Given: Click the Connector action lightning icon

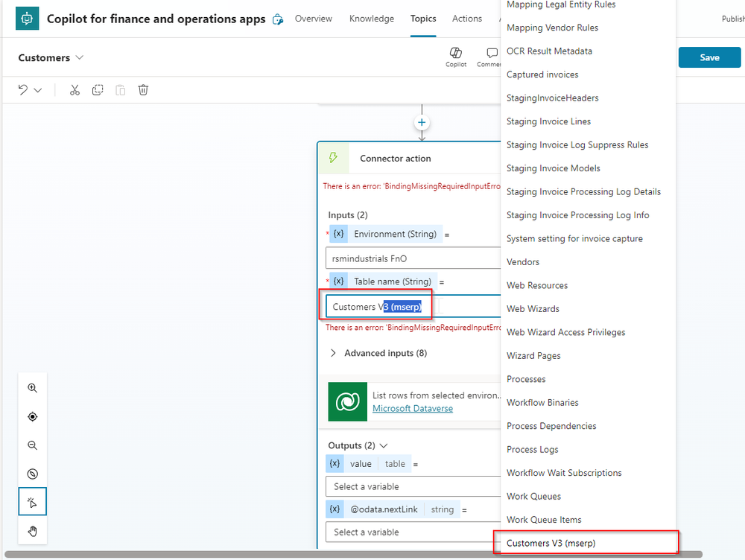Looking at the screenshot, I should pyautogui.click(x=334, y=158).
